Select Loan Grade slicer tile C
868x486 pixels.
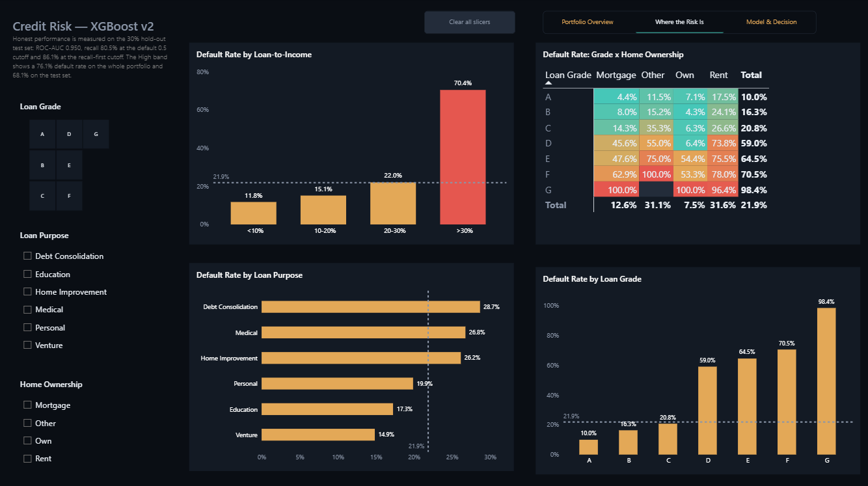coord(42,196)
